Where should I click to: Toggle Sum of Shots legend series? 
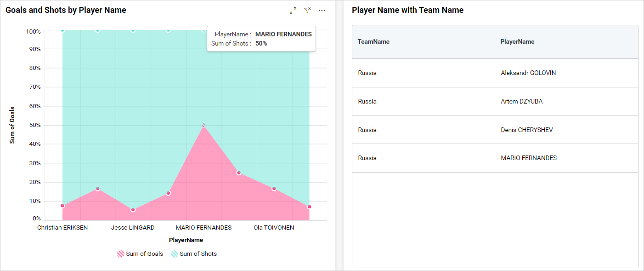click(x=194, y=254)
